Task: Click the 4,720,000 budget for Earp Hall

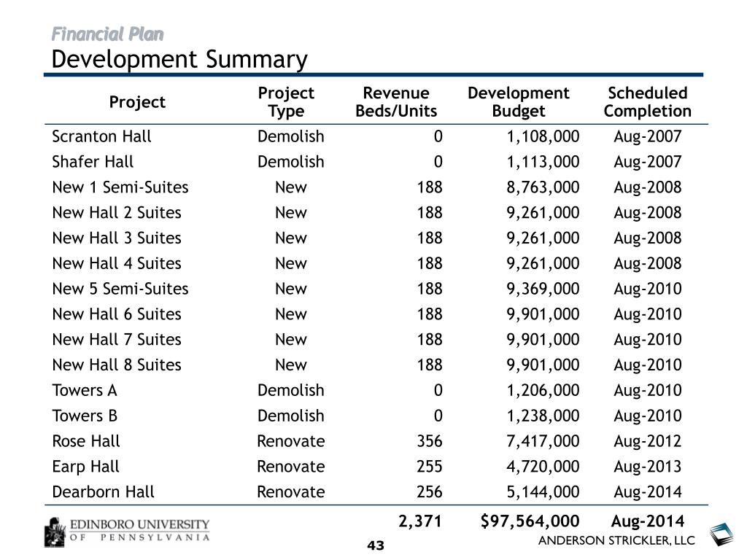Action: [543, 467]
